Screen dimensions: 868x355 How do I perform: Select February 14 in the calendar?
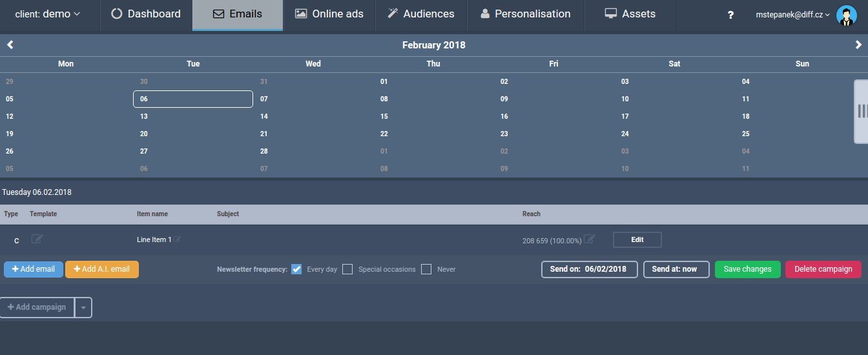(x=264, y=116)
